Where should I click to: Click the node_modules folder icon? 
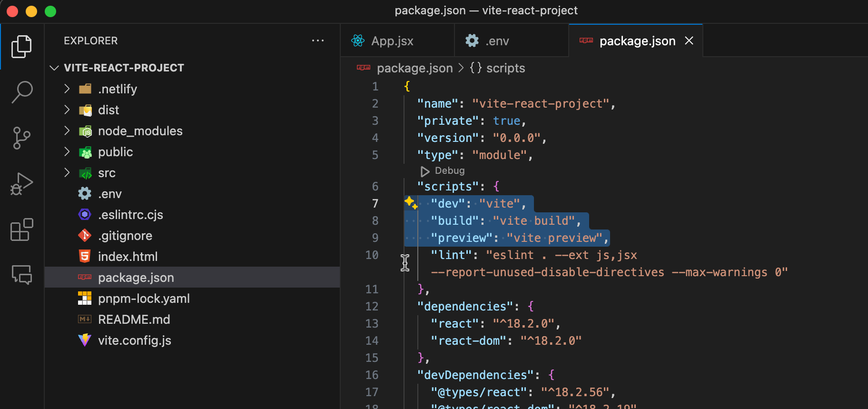tap(85, 131)
